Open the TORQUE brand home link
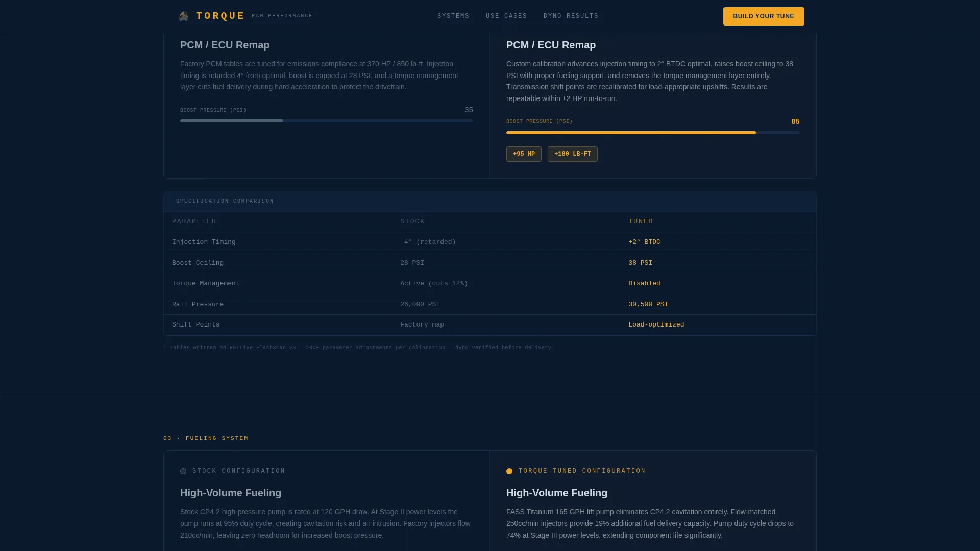The height and width of the screenshot is (551, 980). pos(246,16)
